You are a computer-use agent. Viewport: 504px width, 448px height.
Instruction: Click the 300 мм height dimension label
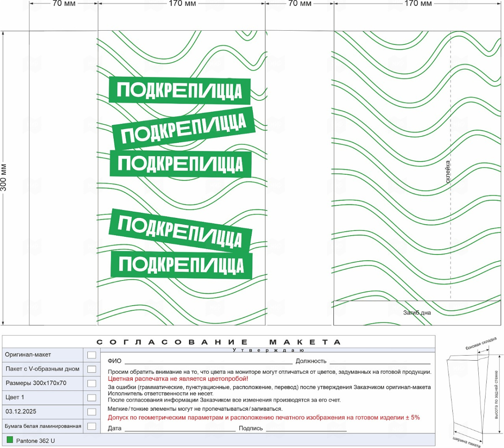click(4, 177)
